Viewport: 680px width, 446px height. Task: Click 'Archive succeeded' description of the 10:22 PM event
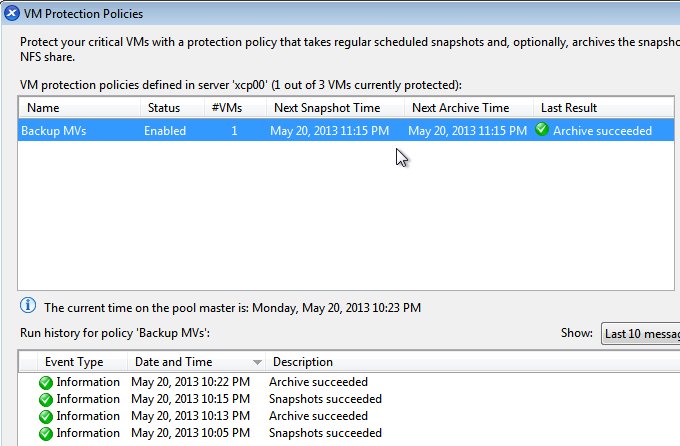tap(318, 382)
